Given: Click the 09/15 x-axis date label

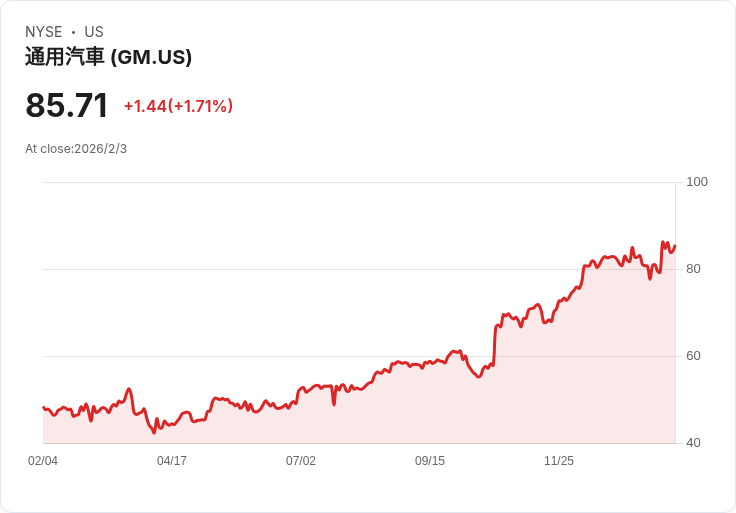Looking at the screenshot, I should point(429,460).
